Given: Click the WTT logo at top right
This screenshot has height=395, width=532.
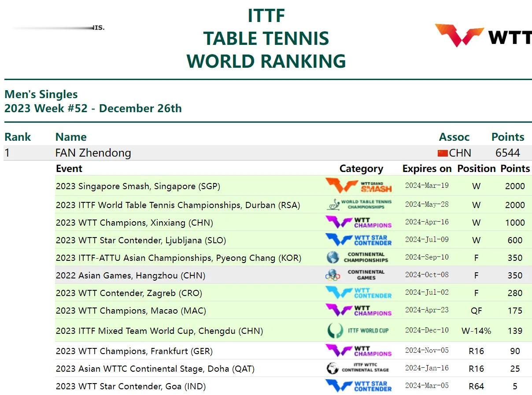Looking at the screenshot, I should pos(483,35).
